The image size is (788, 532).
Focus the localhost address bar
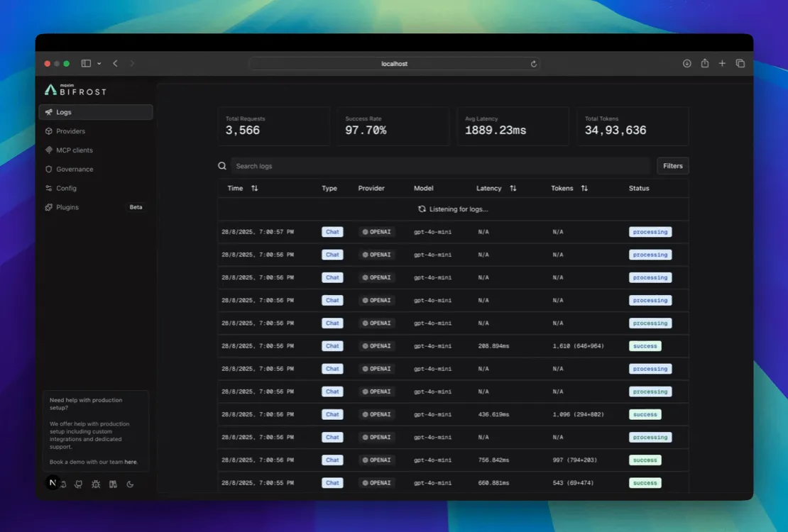click(x=394, y=64)
